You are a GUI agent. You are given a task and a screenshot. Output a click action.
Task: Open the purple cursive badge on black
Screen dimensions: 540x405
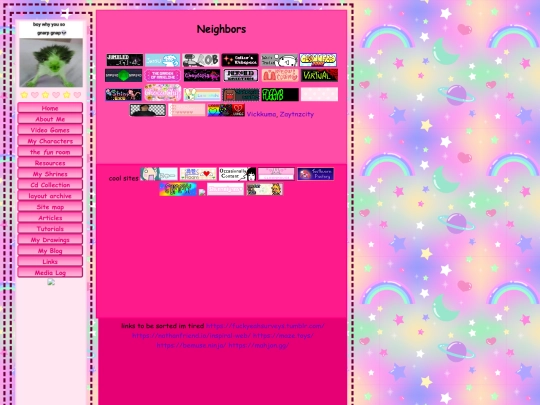point(202,75)
